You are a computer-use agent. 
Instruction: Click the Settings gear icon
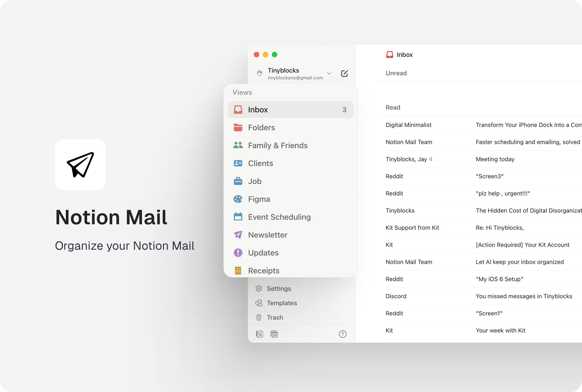point(259,289)
